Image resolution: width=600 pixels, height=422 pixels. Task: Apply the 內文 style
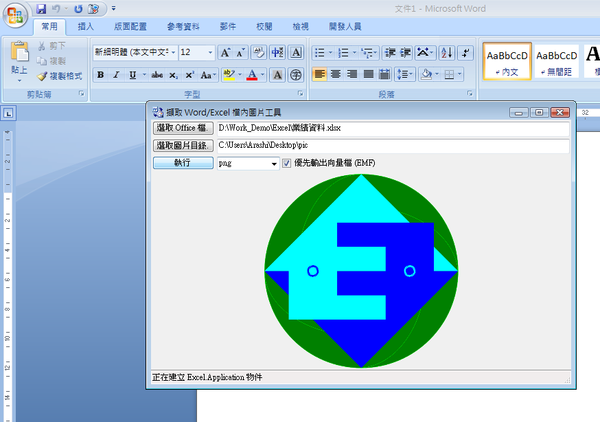(507, 61)
